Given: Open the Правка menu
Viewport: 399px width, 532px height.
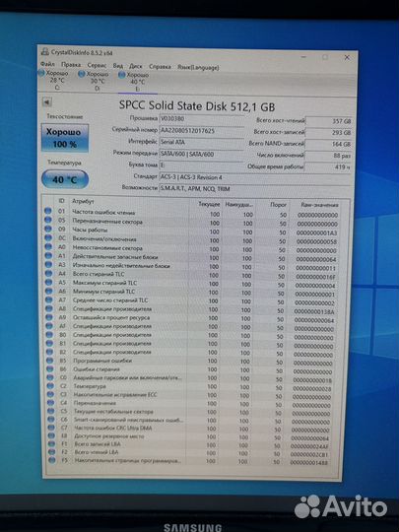Looking at the screenshot, I should coord(71,64).
